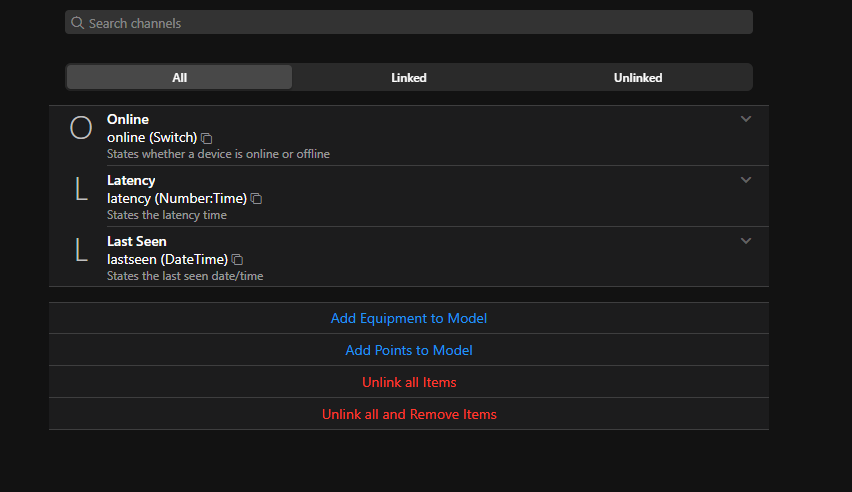852x492 pixels.
Task: Copy the online (Switch) channel ID
Action: 206,138
